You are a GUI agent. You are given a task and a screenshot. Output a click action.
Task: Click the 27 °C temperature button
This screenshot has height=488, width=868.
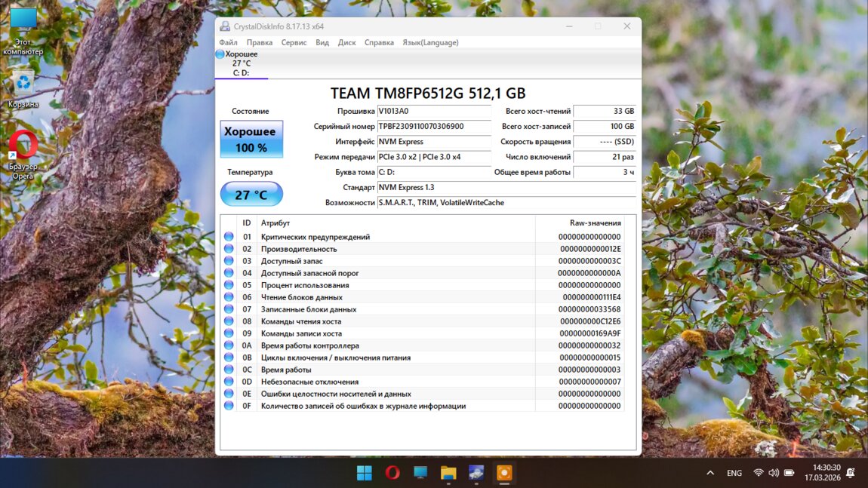(251, 195)
